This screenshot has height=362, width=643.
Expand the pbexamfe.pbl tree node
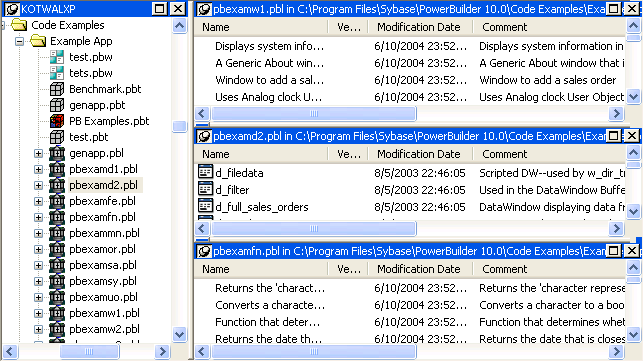[38, 201]
